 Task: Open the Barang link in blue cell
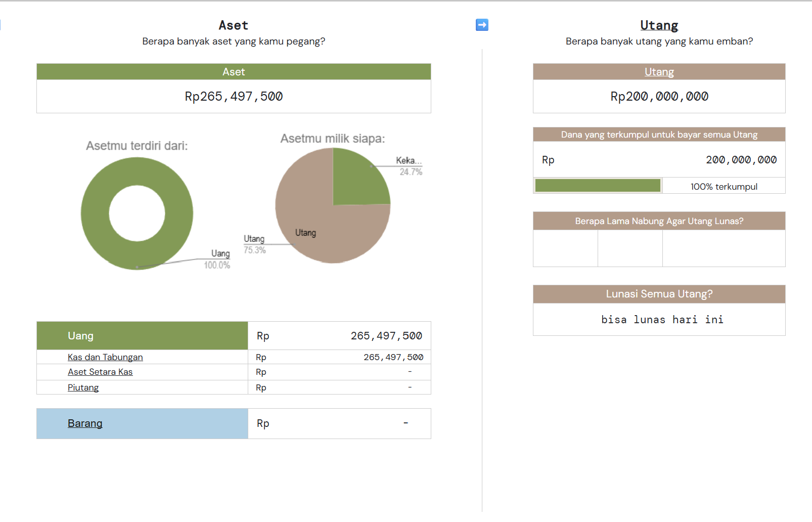[85, 423]
